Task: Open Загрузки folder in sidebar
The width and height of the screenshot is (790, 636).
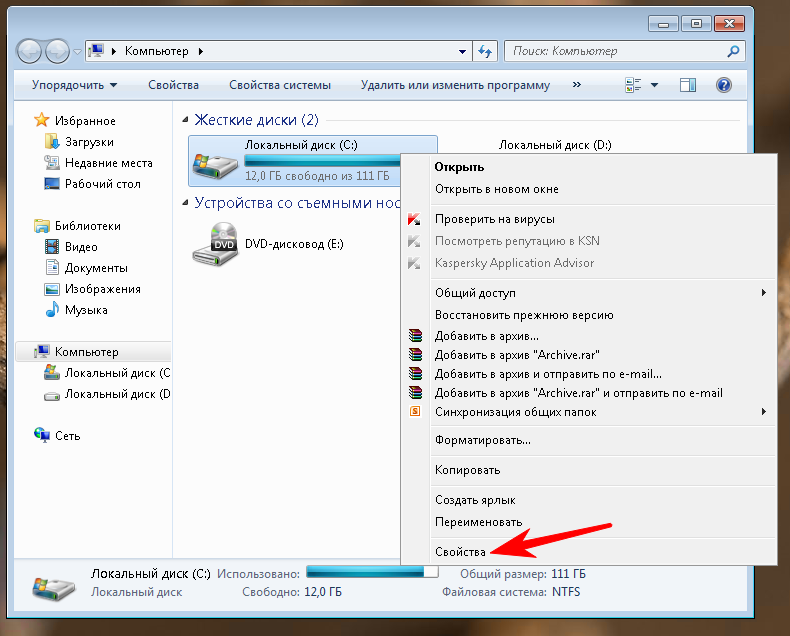Action: (x=89, y=142)
